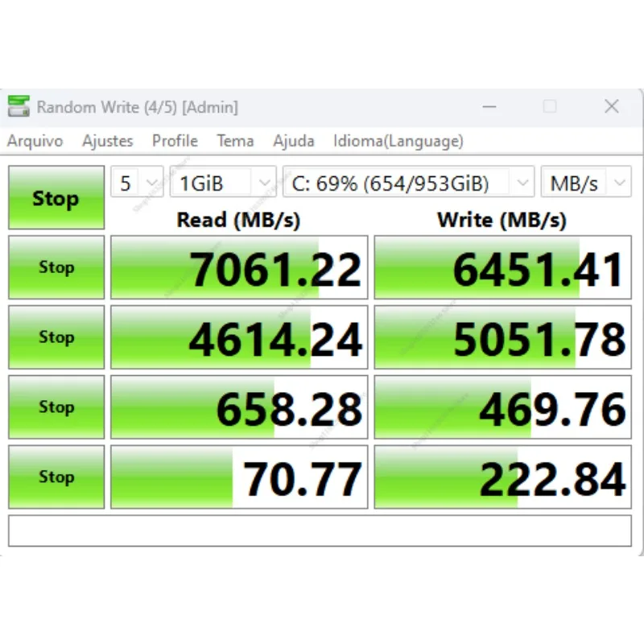
Task: Open the test count dropdown showing 5
Action: [x=137, y=183]
